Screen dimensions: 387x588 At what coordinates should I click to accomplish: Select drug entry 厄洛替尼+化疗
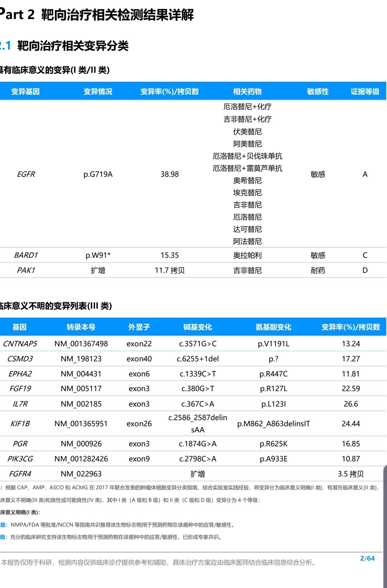(247, 106)
